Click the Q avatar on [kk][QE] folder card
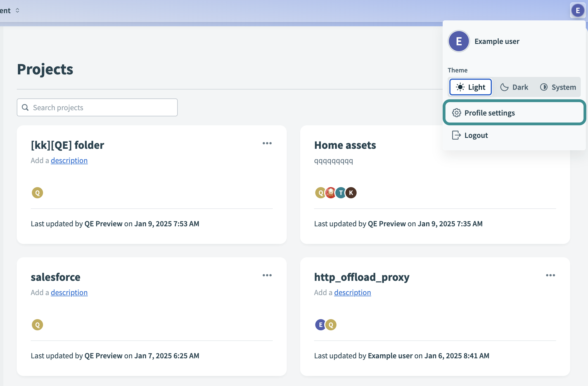This screenshot has width=588, height=386. pyautogui.click(x=37, y=193)
